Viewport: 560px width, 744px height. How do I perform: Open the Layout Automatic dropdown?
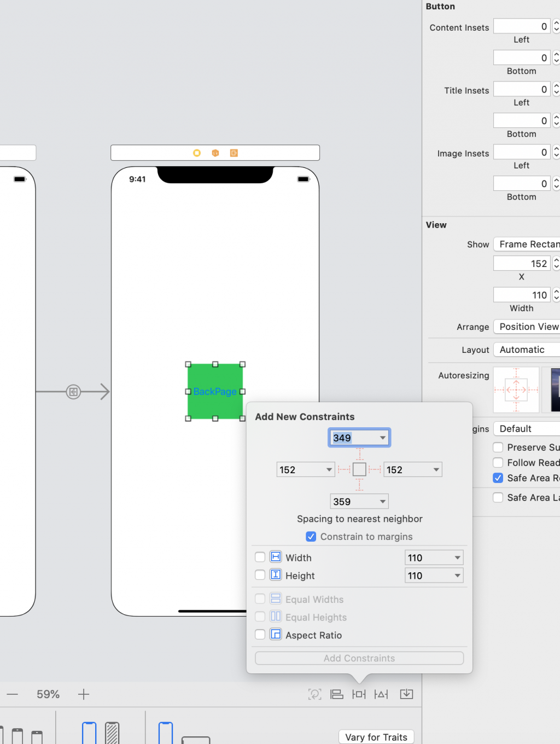coord(527,350)
